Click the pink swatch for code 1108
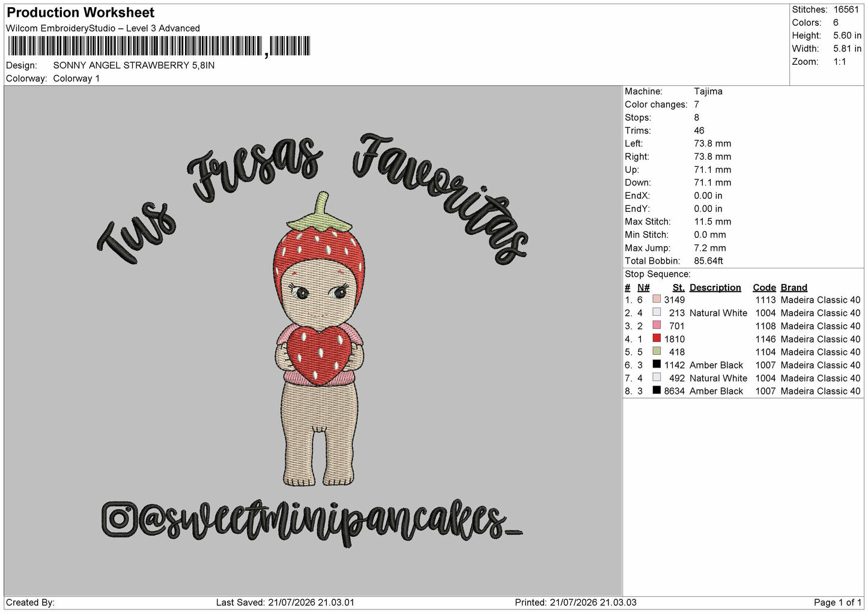The height and width of the screenshot is (613, 868). pyautogui.click(x=657, y=325)
